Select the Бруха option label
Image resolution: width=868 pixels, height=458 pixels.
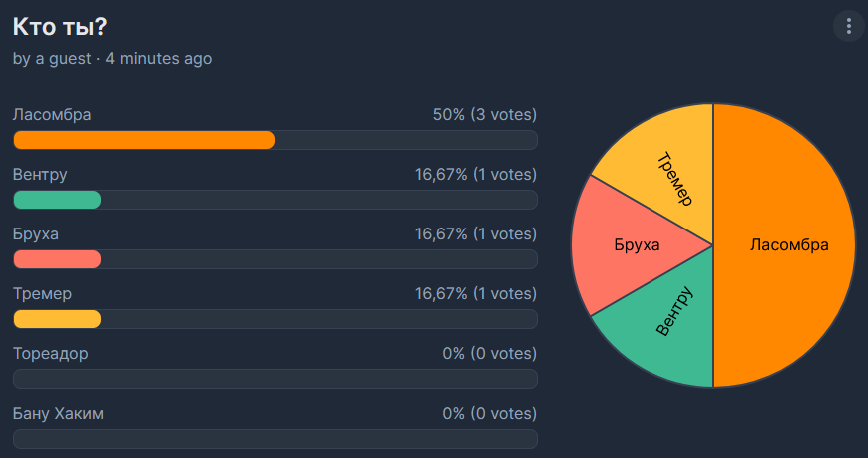[36, 233]
